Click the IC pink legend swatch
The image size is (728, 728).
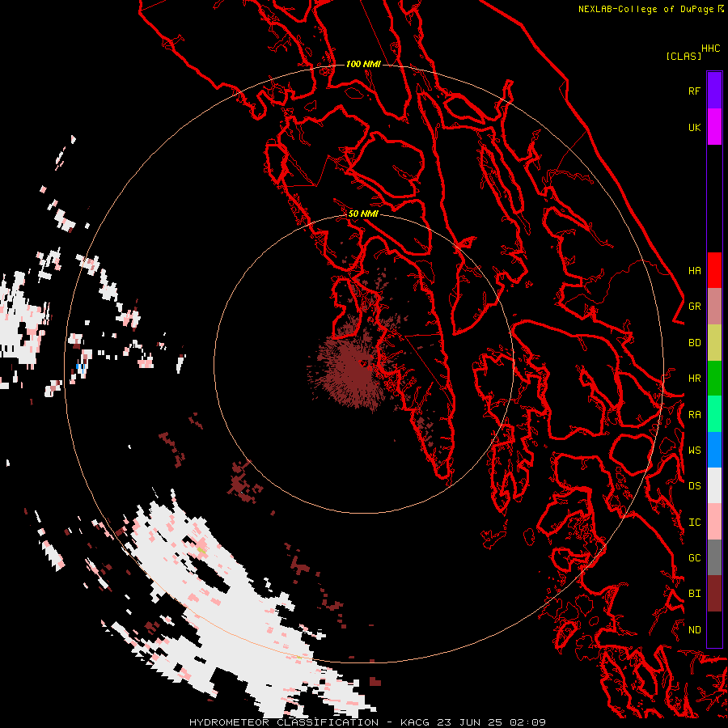click(714, 522)
